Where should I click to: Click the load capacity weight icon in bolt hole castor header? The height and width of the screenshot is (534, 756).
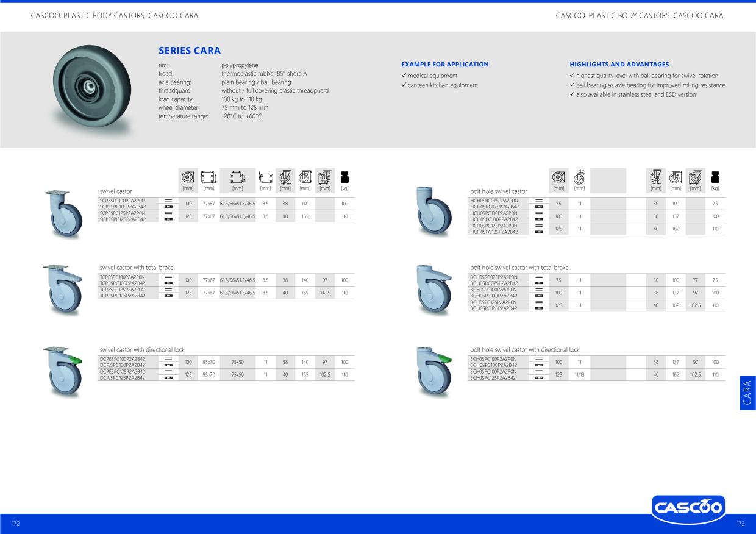tap(715, 177)
